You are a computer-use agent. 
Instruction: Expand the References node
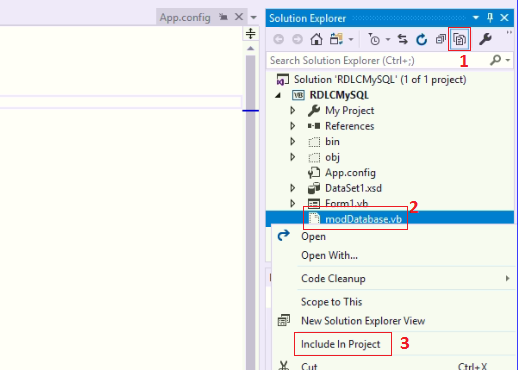point(293,126)
